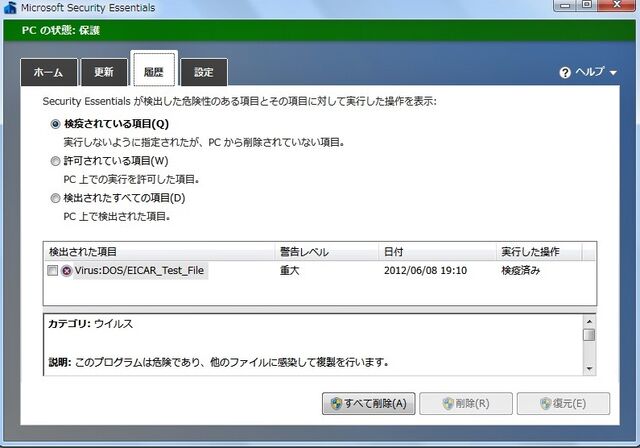Viewport: 640px width, 448px height.
Task: Minimize the Security Essentials window
Action: click(x=565, y=5)
